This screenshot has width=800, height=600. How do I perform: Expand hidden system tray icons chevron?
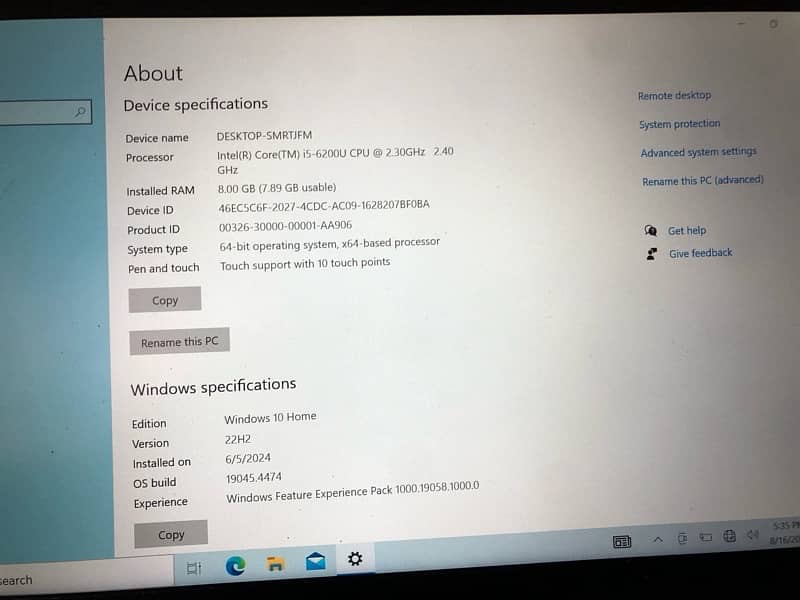[658, 540]
